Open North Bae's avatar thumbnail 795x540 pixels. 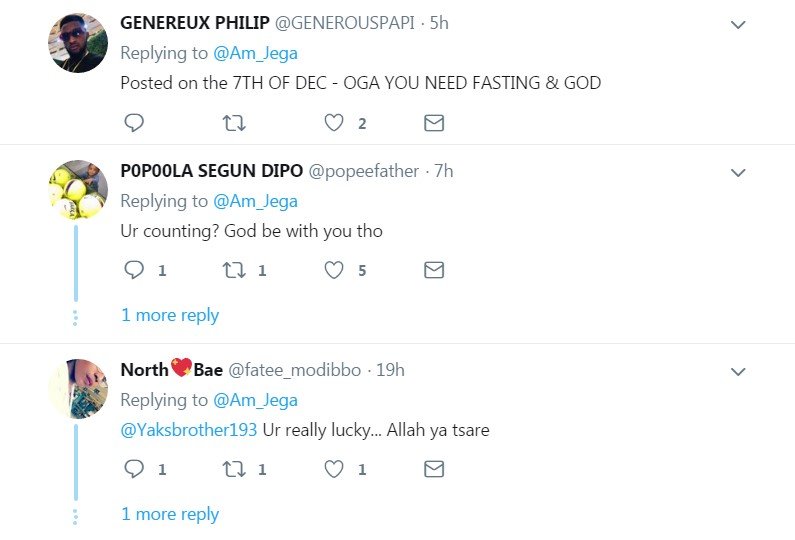78,389
